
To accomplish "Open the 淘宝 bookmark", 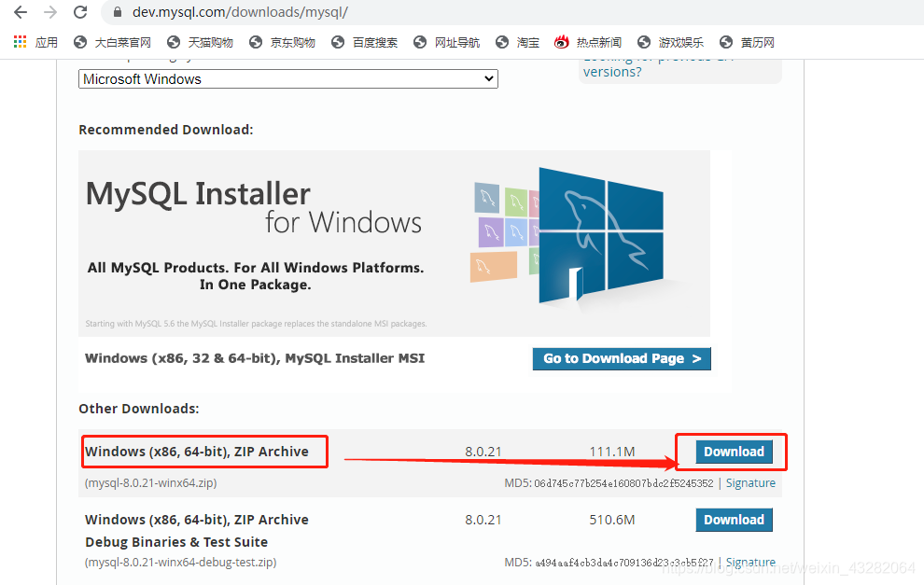I will pyautogui.click(x=518, y=42).
